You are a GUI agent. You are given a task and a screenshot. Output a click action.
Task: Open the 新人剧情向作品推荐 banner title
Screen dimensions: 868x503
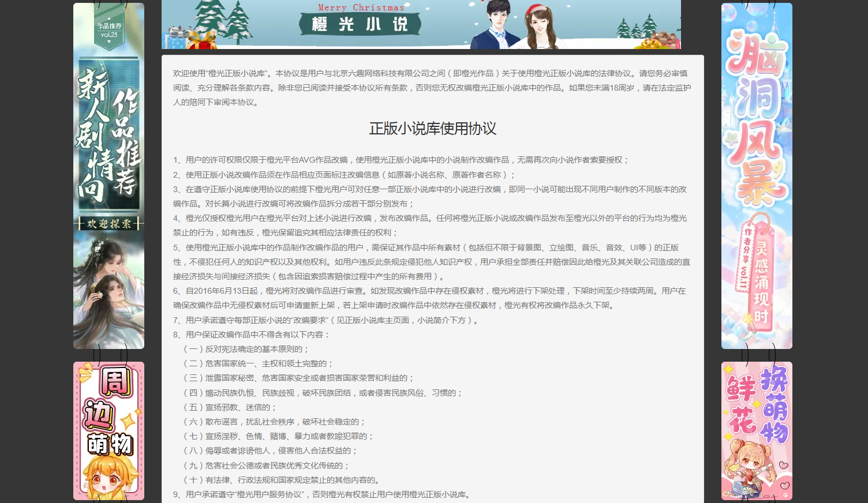(108, 136)
